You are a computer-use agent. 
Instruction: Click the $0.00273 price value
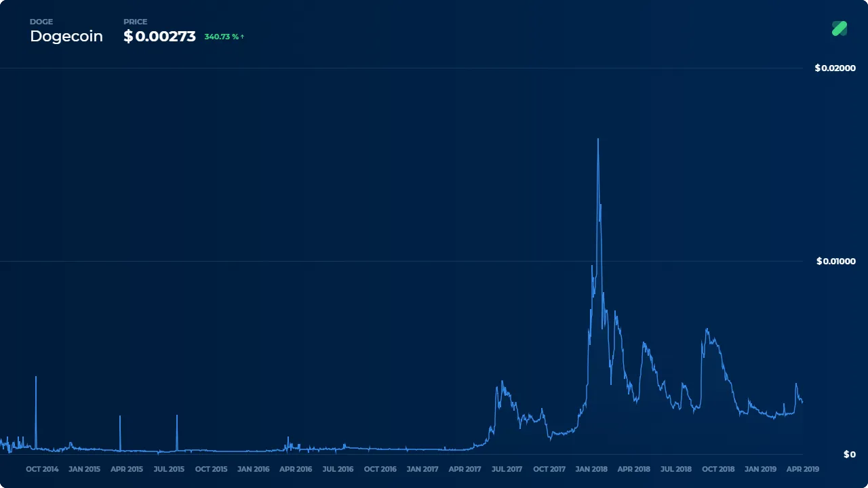click(159, 37)
